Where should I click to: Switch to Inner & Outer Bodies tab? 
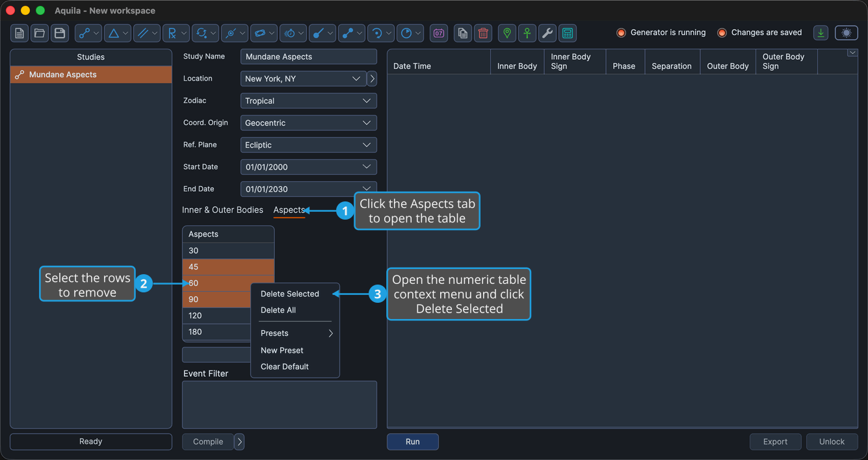point(222,210)
